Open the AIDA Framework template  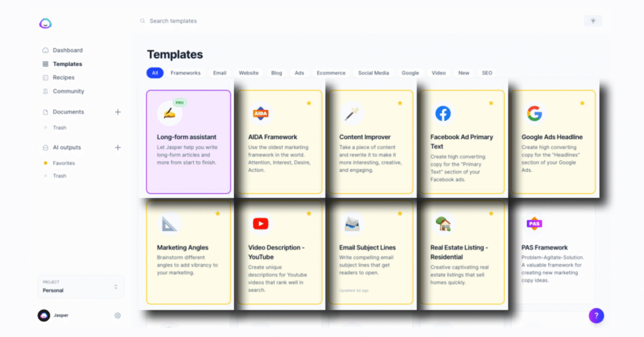coord(280,142)
